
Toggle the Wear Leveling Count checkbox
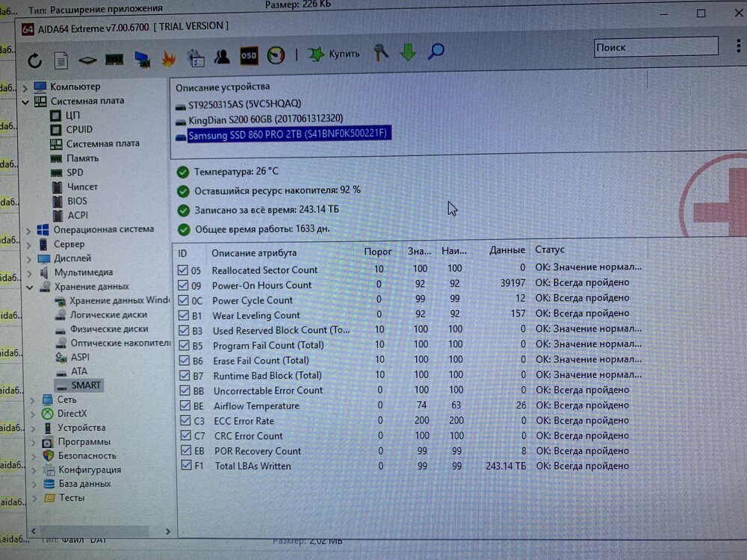click(x=185, y=314)
